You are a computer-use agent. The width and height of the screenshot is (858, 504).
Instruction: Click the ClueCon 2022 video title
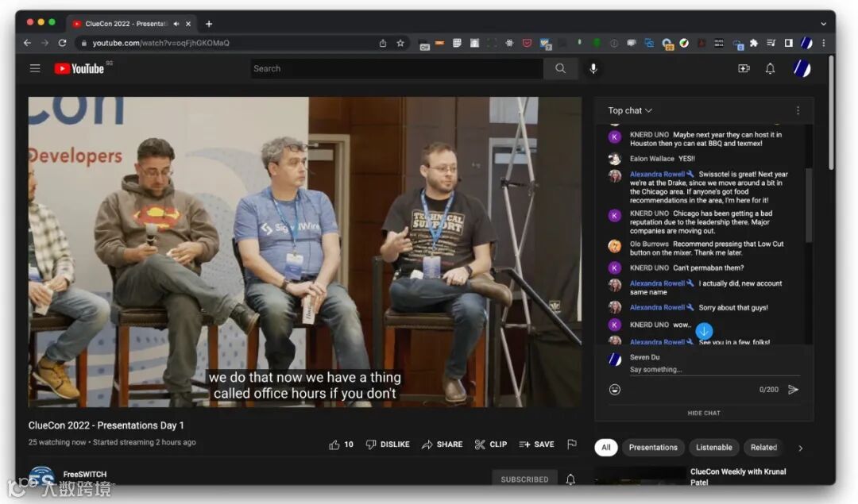pyautogui.click(x=106, y=425)
